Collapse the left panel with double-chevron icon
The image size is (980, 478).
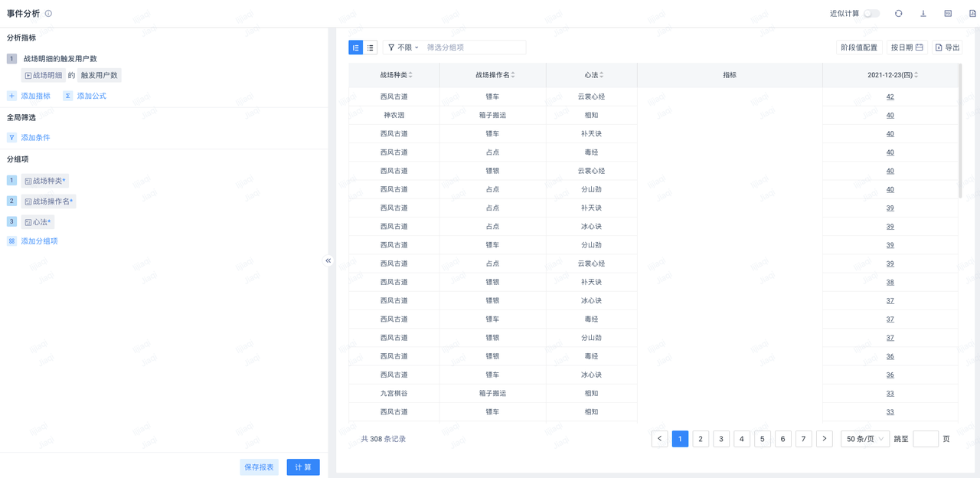(328, 260)
